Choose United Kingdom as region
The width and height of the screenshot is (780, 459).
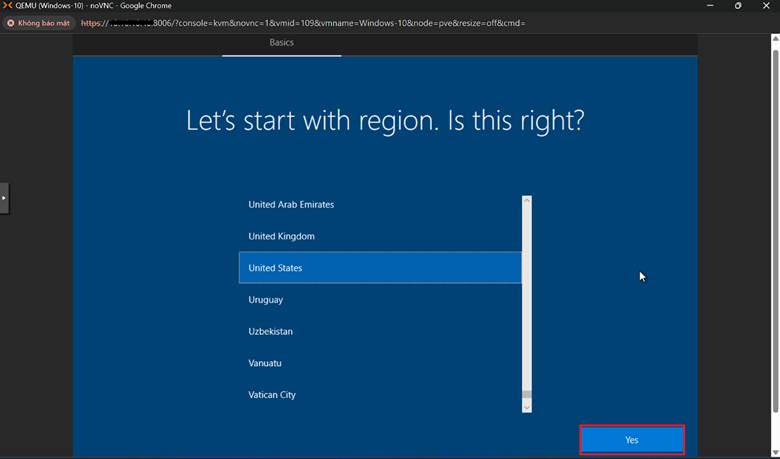[281, 236]
